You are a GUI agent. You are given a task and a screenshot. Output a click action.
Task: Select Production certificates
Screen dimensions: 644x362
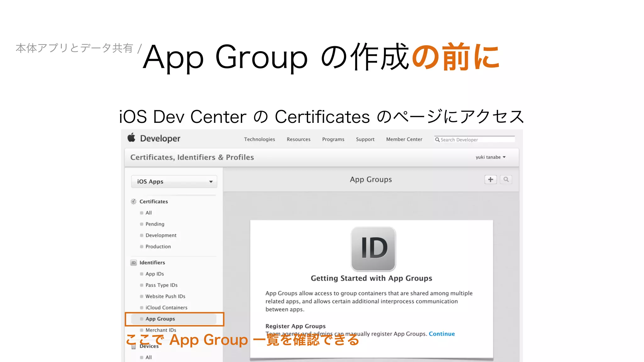point(158,247)
